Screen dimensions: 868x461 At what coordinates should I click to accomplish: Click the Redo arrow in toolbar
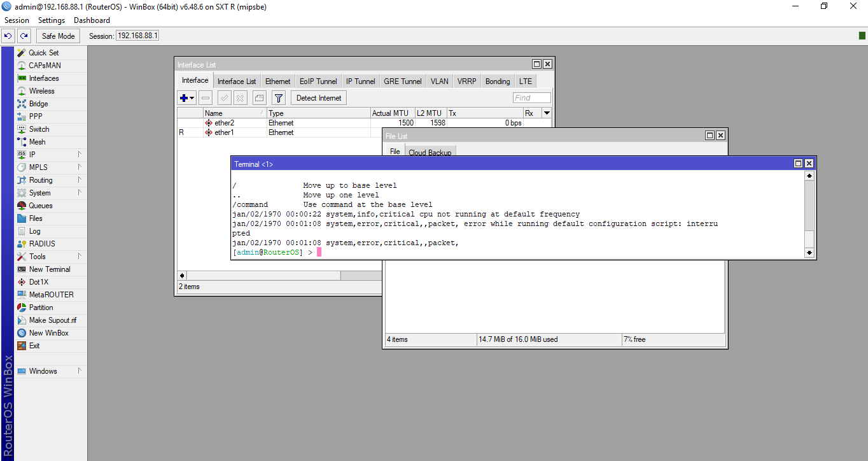click(x=24, y=36)
